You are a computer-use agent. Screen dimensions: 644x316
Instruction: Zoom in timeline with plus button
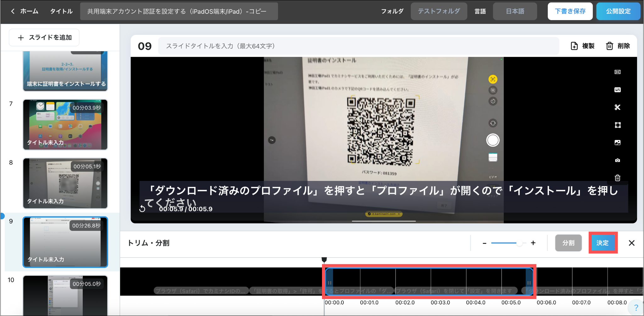tap(533, 243)
